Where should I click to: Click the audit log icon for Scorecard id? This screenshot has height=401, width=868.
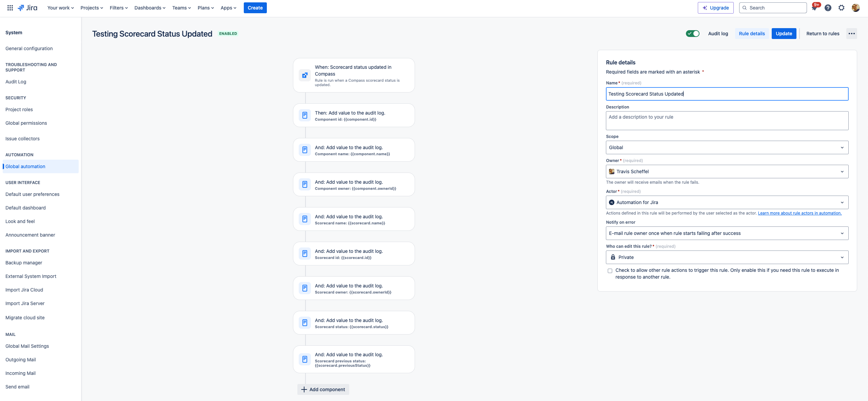[305, 254]
